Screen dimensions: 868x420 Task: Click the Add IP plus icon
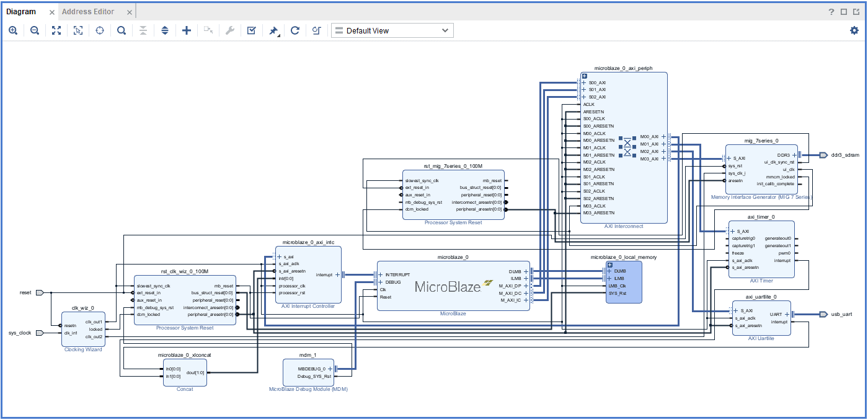tap(187, 30)
